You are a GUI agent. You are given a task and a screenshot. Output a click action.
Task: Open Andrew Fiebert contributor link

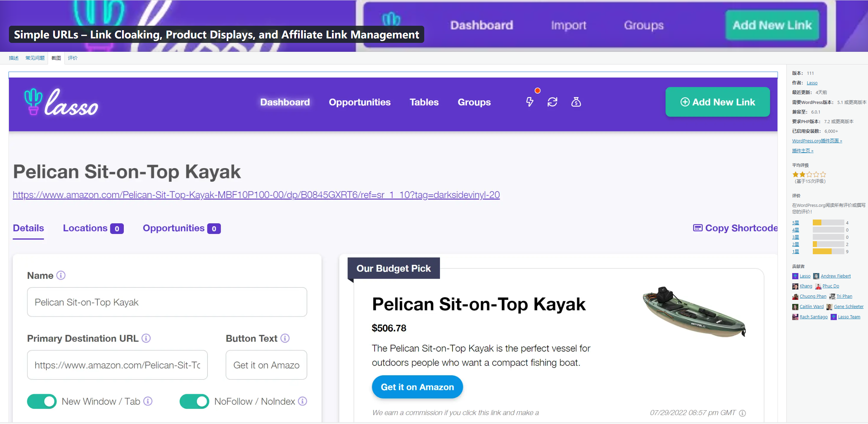click(x=835, y=276)
